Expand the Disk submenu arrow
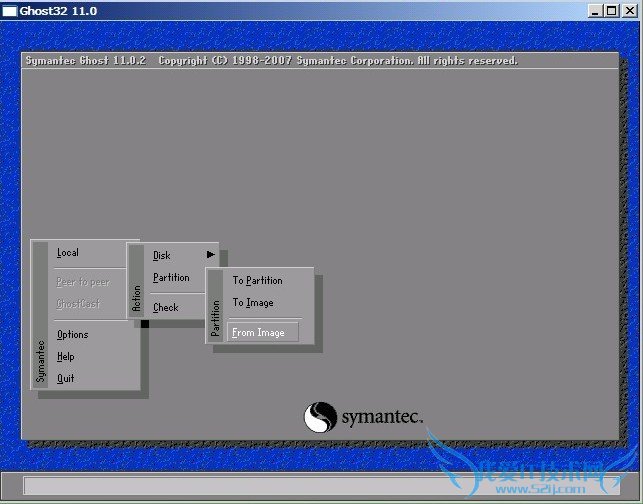This screenshot has height=504, width=643. (211, 255)
